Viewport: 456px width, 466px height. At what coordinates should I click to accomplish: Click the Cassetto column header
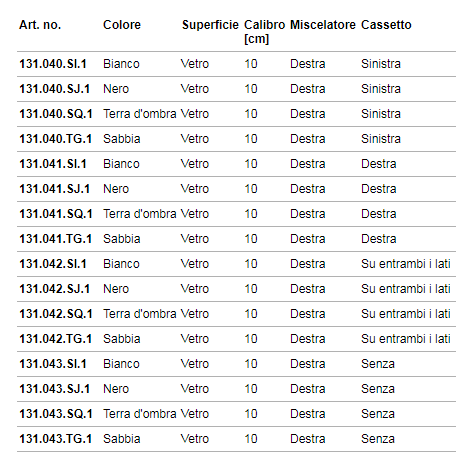386,25
